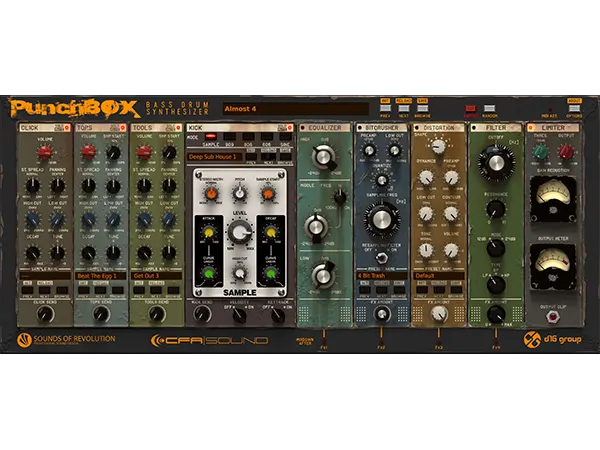The image size is (600, 450).
Task: Click the yellow DECAY knob in kick panel
Action: click(271, 232)
